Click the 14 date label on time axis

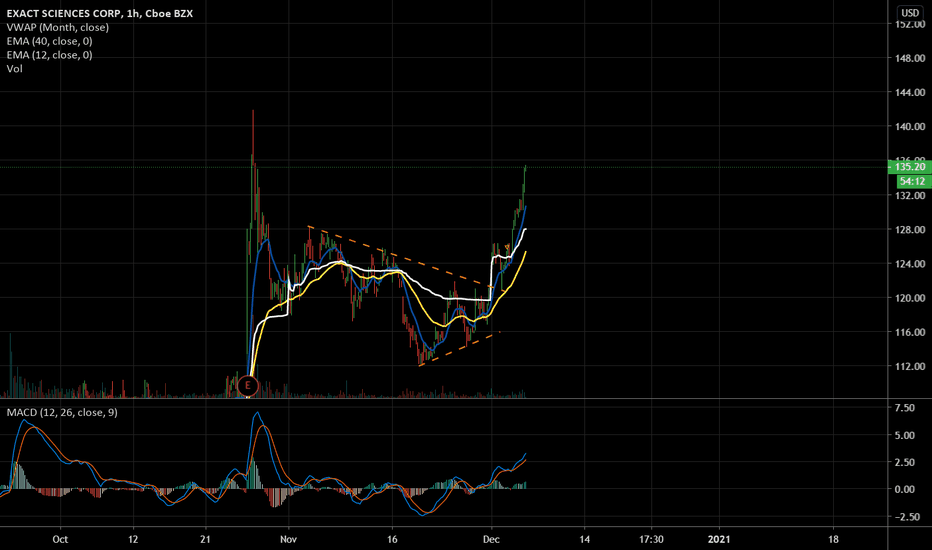coord(585,539)
